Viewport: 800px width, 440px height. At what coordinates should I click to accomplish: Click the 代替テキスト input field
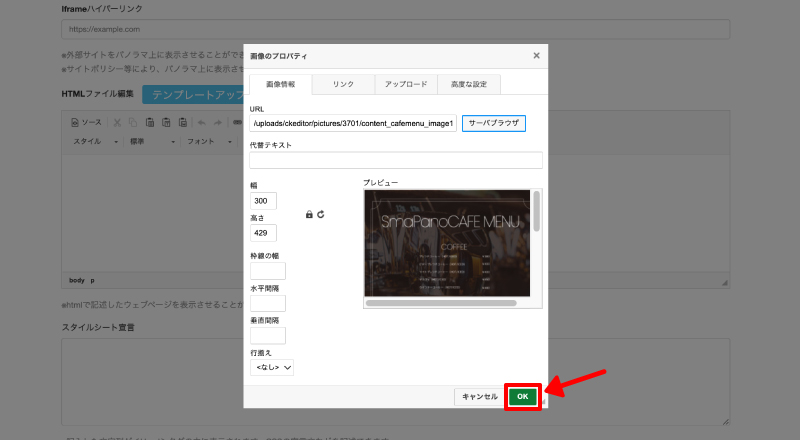pos(396,160)
